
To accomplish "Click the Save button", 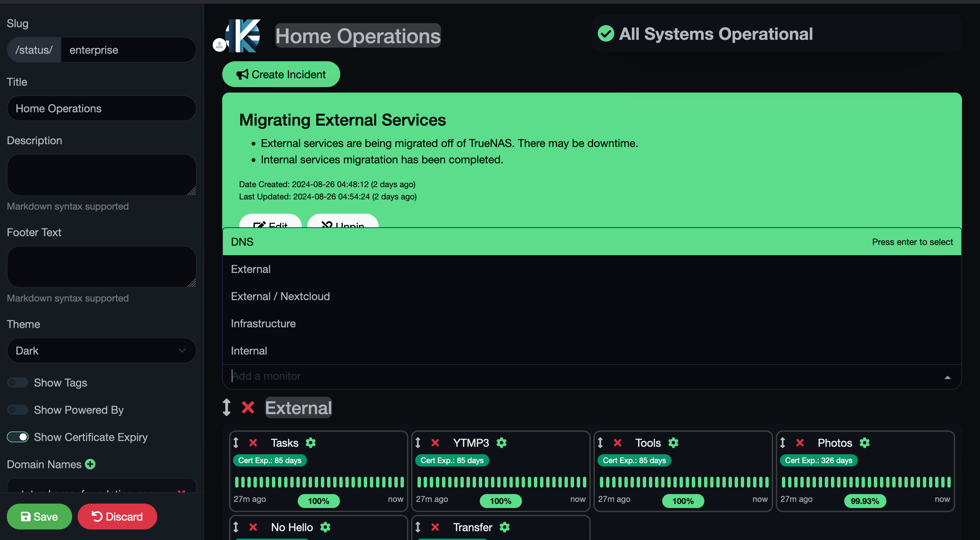I will click(x=39, y=517).
